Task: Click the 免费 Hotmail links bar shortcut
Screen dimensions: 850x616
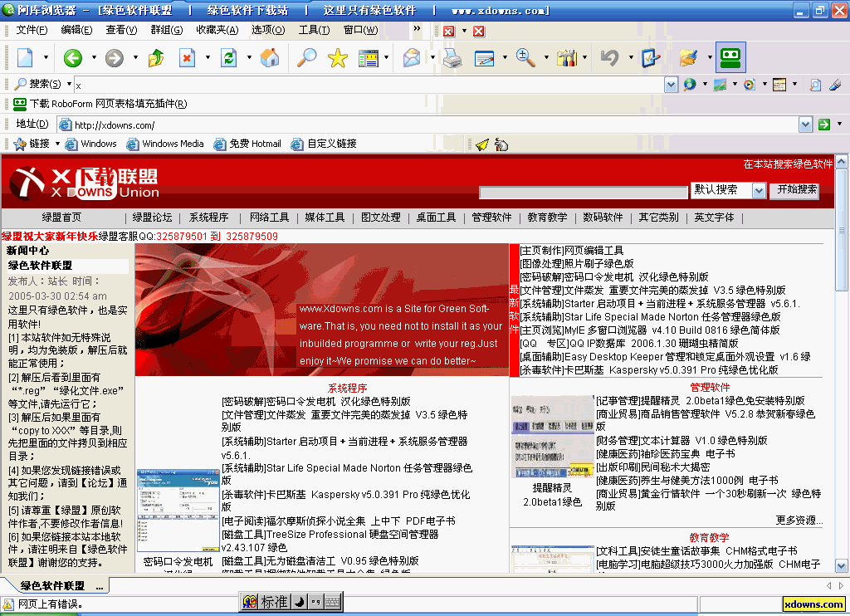Action: 247,144
